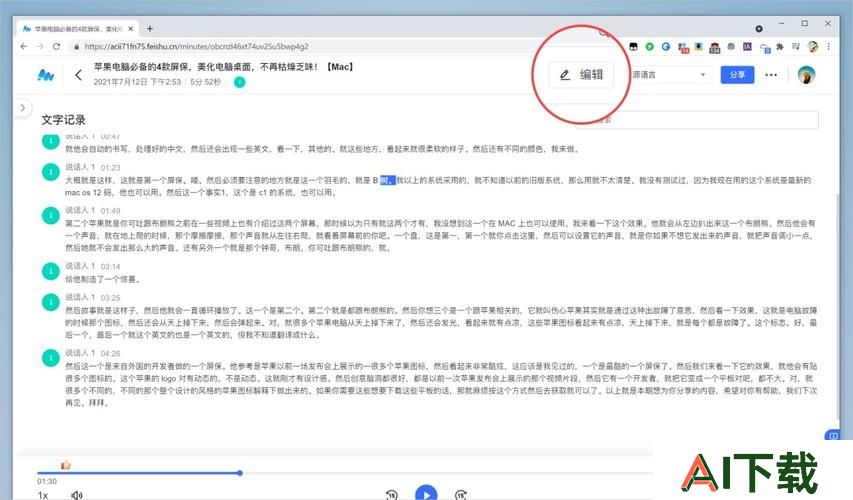
Task: Click the blue comment icon at right edge
Action: pos(832,435)
